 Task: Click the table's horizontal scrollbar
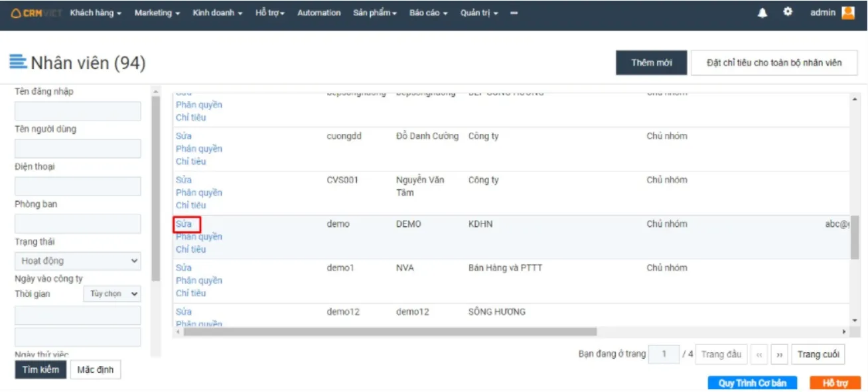point(390,331)
